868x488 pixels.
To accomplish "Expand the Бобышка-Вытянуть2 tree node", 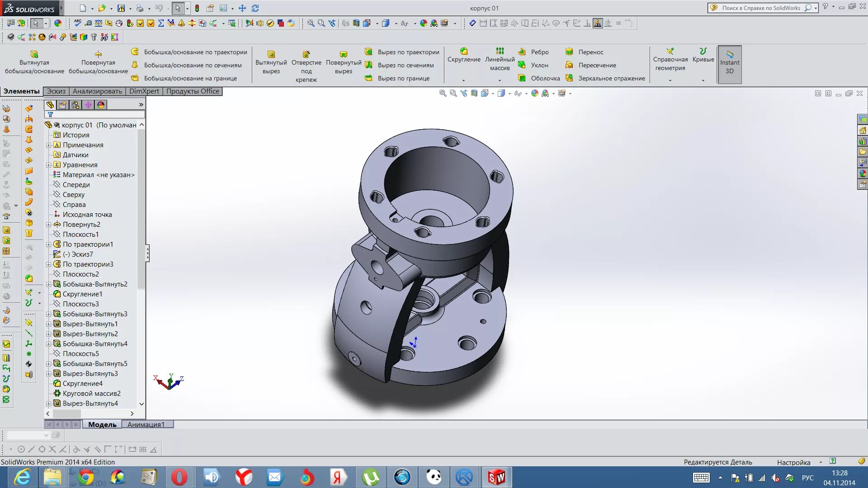I will [x=49, y=284].
